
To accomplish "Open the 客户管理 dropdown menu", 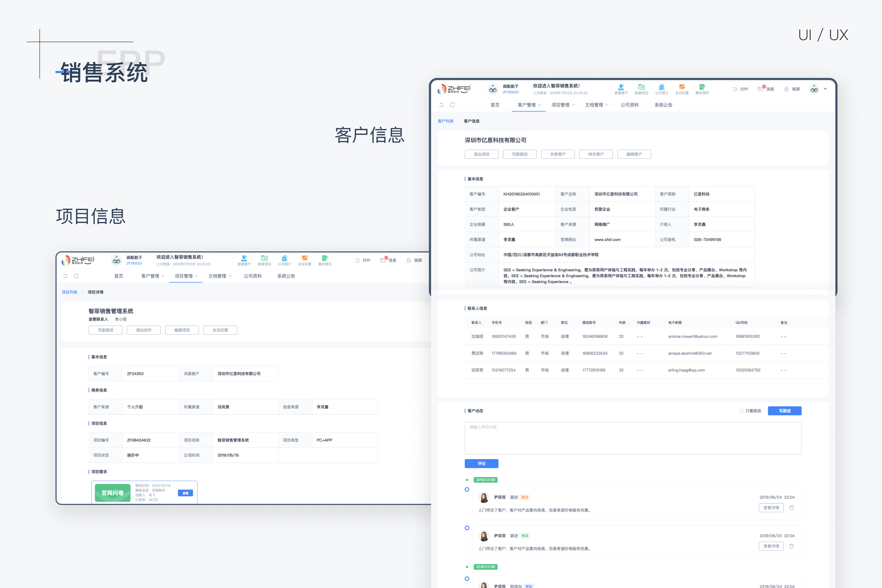I will click(x=528, y=105).
